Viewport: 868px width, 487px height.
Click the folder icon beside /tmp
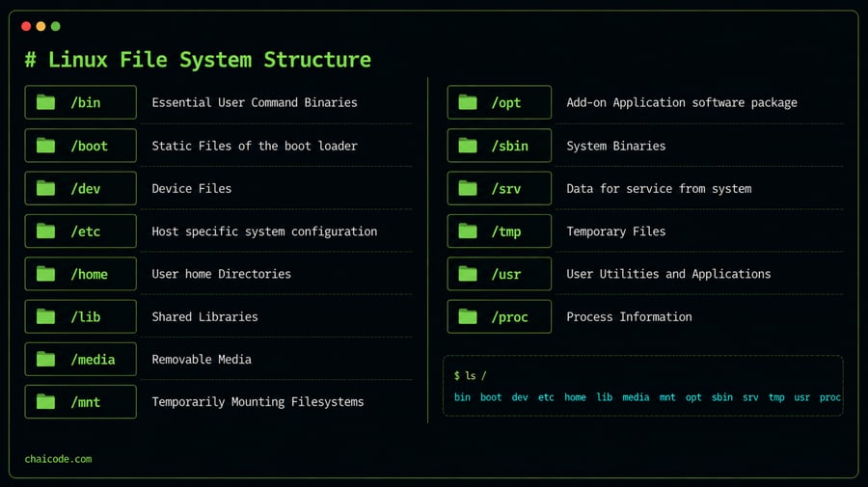(468, 230)
